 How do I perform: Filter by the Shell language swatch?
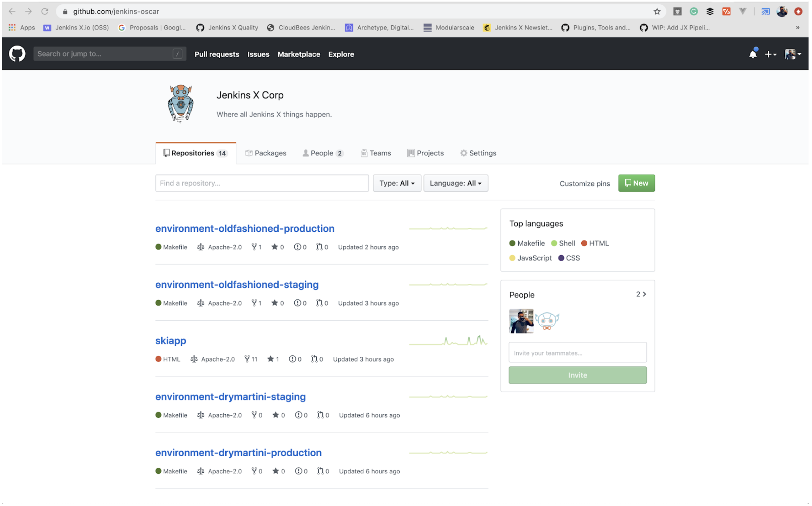point(563,243)
